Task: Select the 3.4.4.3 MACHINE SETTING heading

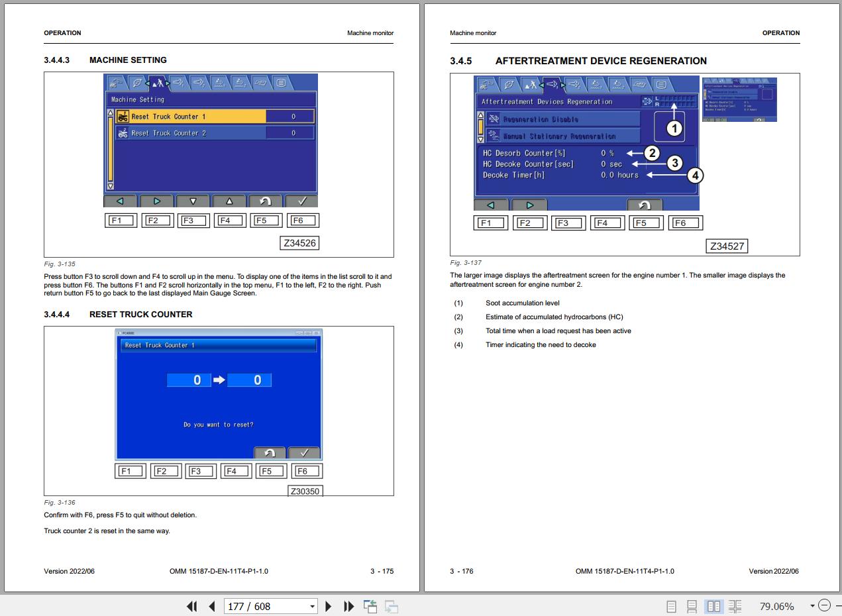Action: [105, 60]
